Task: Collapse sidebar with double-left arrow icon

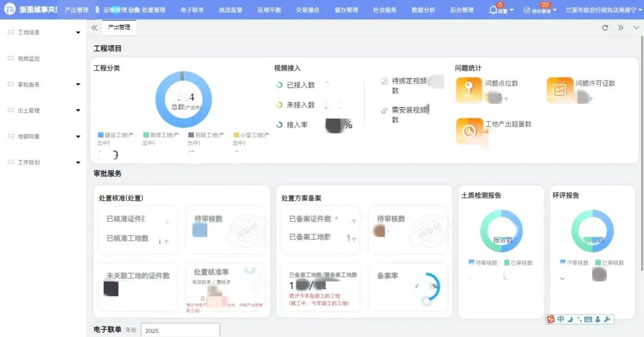Action: coord(94,27)
